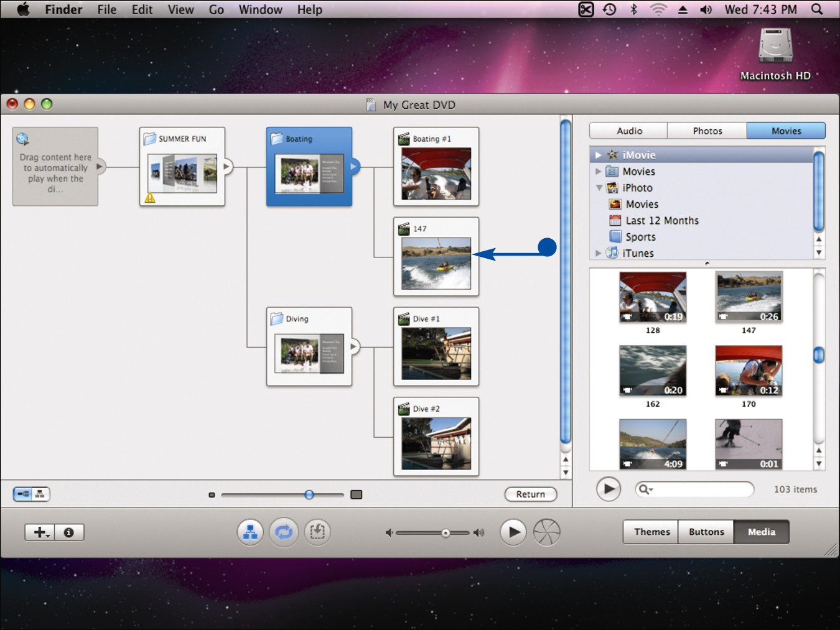The width and height of the screenshot is (840, 630).
Task: Open the File menu
Action: pyautogui.click(x=107, y=9)
